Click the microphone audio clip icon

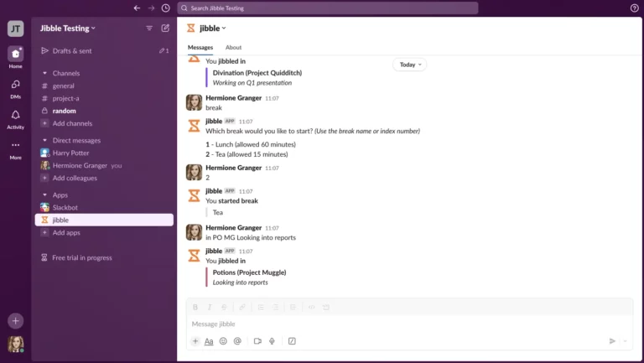click(272, 341)
